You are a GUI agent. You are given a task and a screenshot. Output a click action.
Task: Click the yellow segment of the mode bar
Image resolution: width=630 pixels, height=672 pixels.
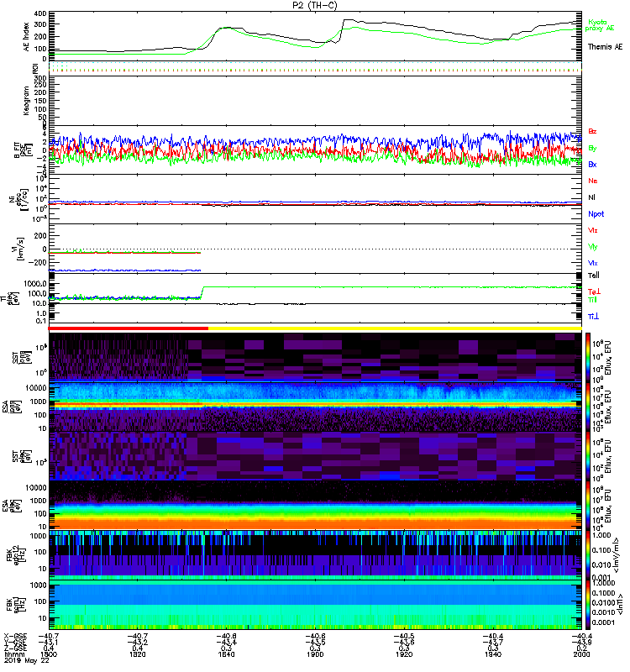click(x=395, y=328)
